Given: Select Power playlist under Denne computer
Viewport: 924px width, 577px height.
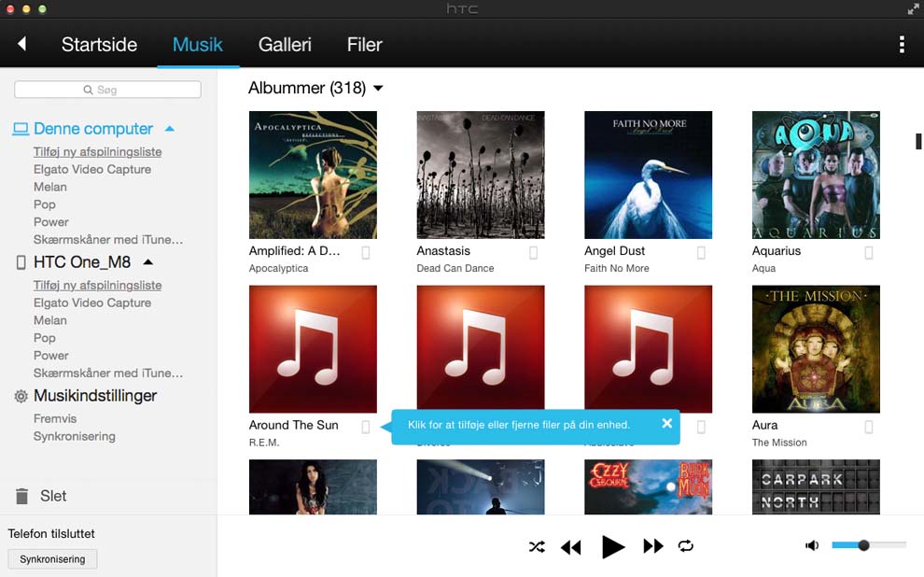Looking at the screenshot, I should click(x=50, y=222).
